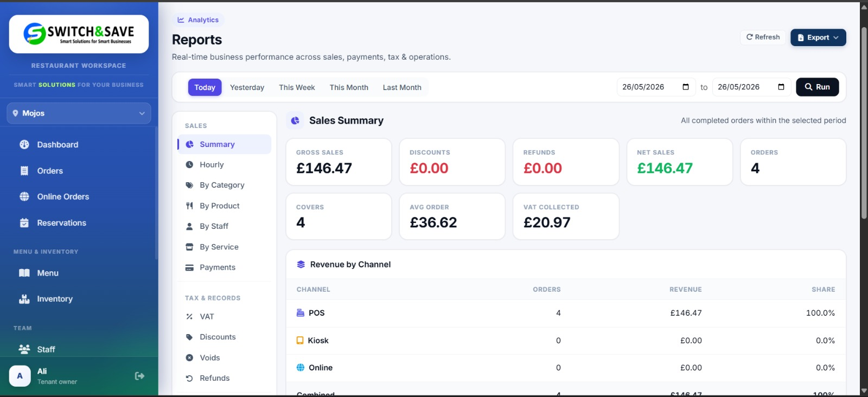Click the REVENUE column header
Screen dimensions: 868x397
(686, 290)
